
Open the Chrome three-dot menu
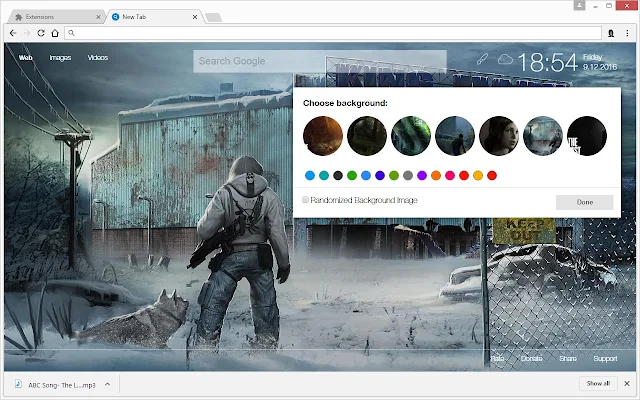pyautogui.click(x=627, y=33)
